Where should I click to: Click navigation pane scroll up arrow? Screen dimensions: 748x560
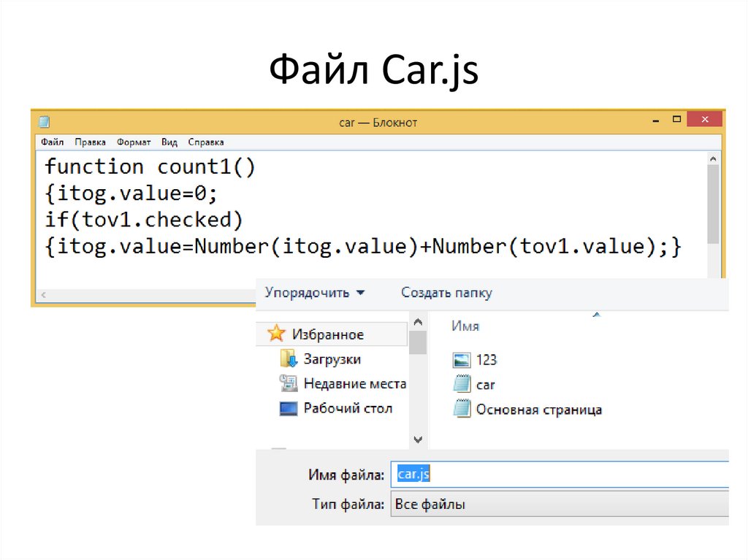pos(418,322)
